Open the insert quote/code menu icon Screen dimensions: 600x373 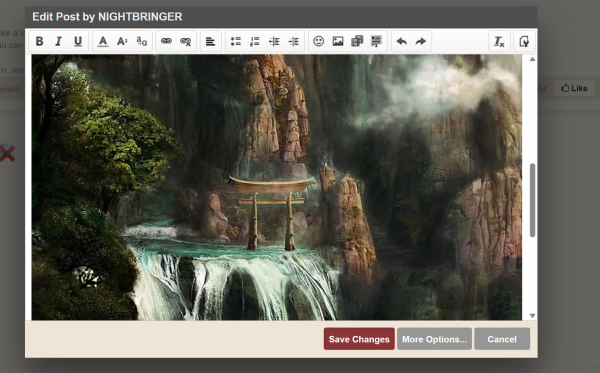click(x=377, y=41)
